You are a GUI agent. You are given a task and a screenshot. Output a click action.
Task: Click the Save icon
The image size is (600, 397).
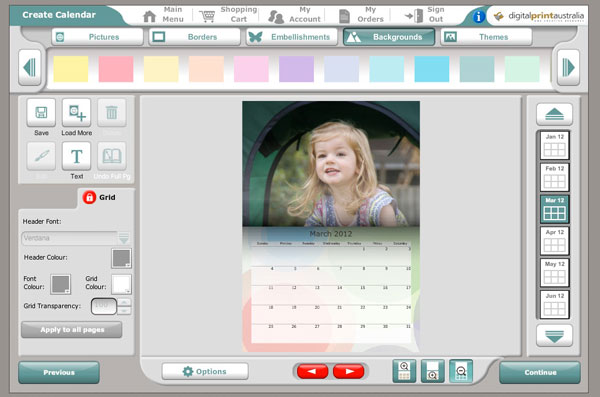pyautogui.click(x=41, y=113)
